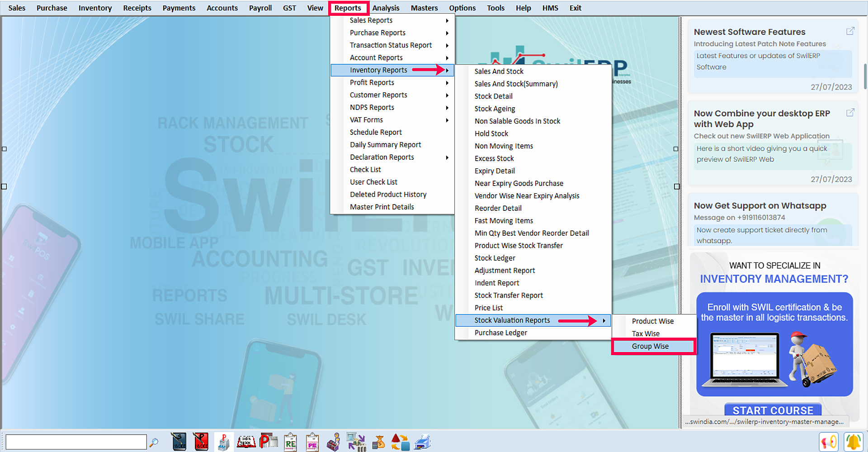Click the large red P with printer icon

click(269, 442)
